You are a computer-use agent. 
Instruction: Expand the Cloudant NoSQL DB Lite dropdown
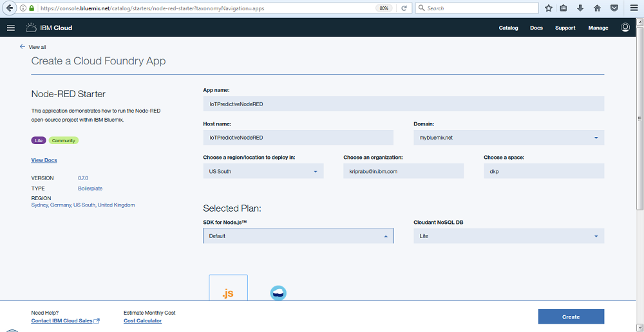click(509, 236)
